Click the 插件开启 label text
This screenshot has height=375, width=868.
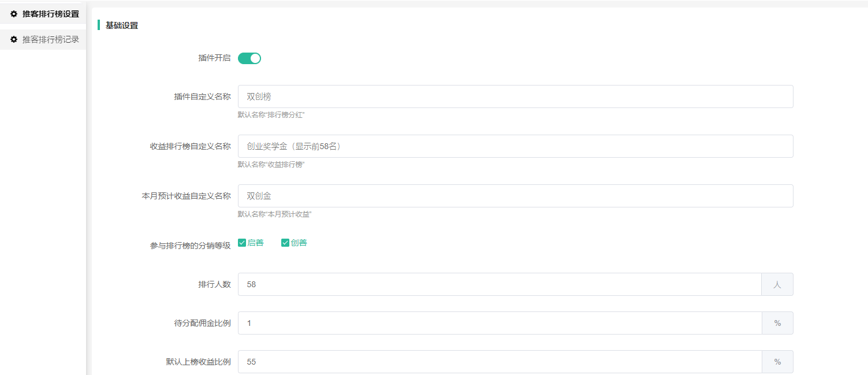pyautogui.click(x=214, y=58)
